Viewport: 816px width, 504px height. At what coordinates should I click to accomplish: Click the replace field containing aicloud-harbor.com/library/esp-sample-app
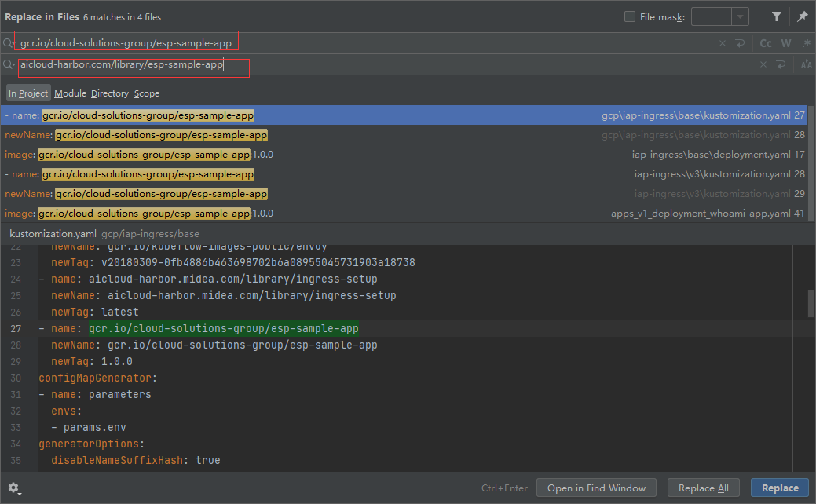[x=385, y=64]
